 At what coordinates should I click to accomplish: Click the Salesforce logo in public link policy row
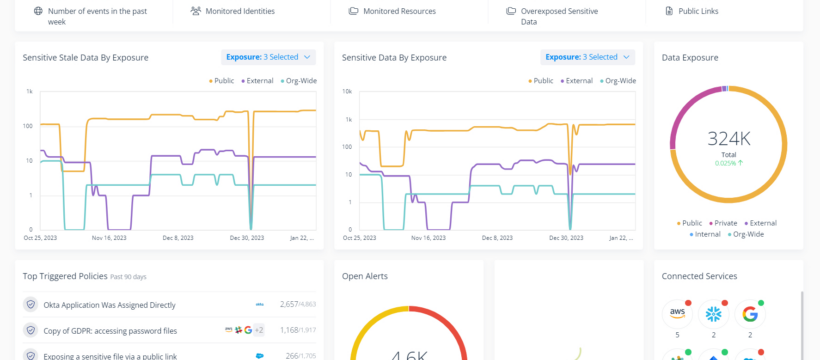259,356
